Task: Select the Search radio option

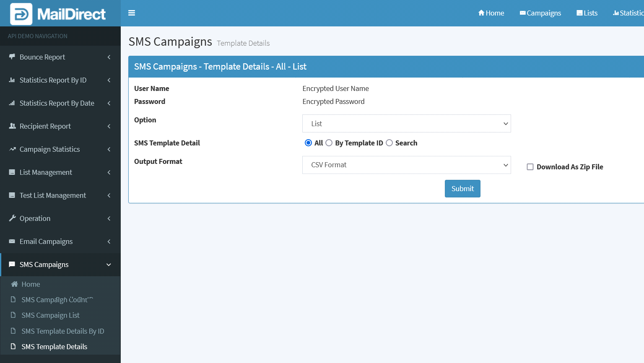Action: point(389,143)
